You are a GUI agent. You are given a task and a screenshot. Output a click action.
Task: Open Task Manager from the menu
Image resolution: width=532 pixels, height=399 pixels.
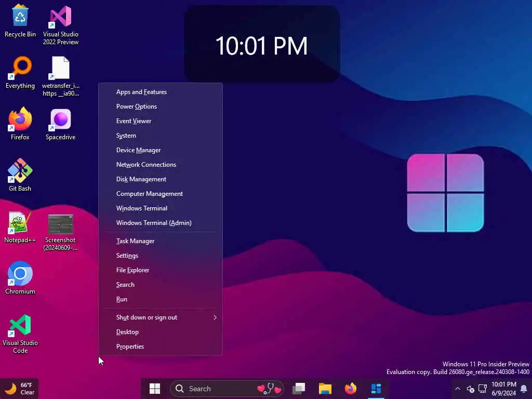coord(161,241)
